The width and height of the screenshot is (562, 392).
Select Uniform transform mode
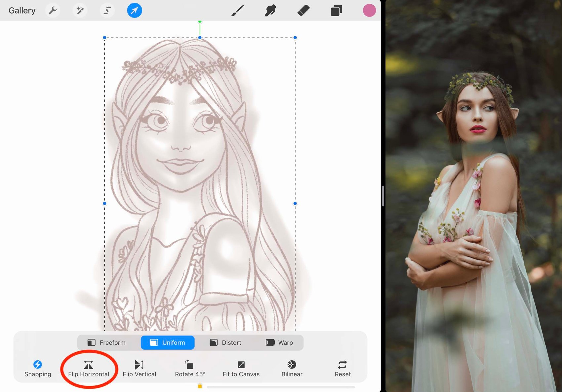[x=168, y=343]
